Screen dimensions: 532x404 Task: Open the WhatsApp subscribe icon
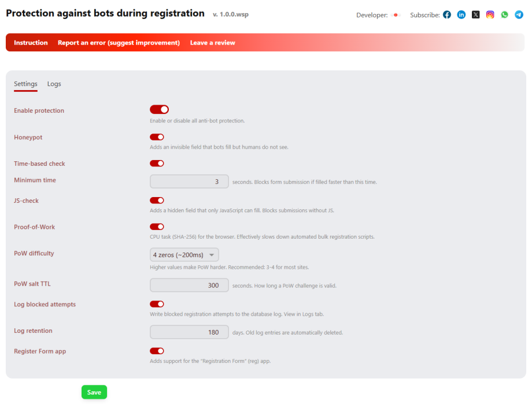click(x=504, y=14)
